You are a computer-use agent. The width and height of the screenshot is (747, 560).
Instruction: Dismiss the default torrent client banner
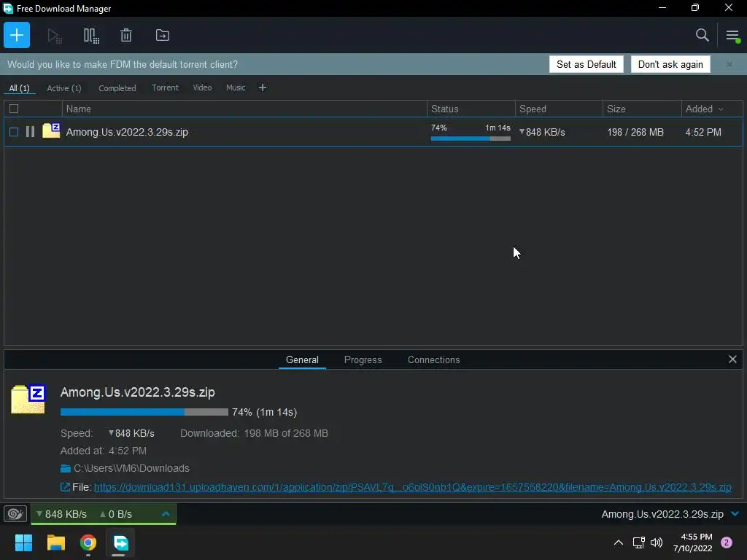point(729,64)
